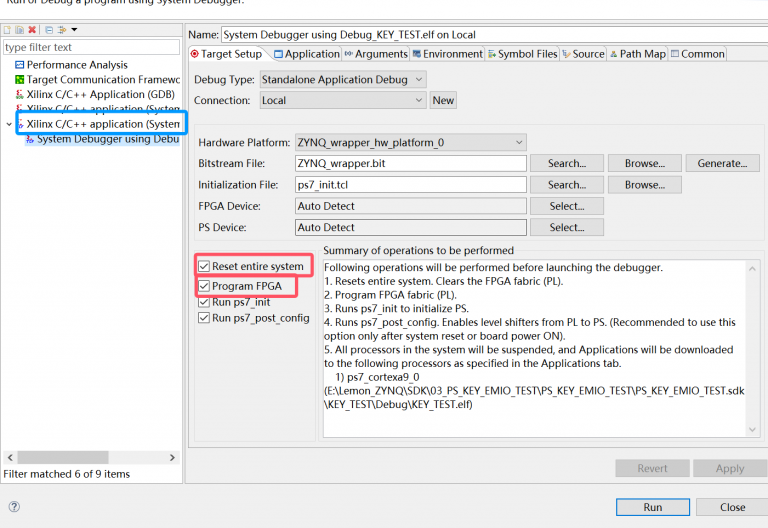Click the new launch configuration icon

coord(7,30)
